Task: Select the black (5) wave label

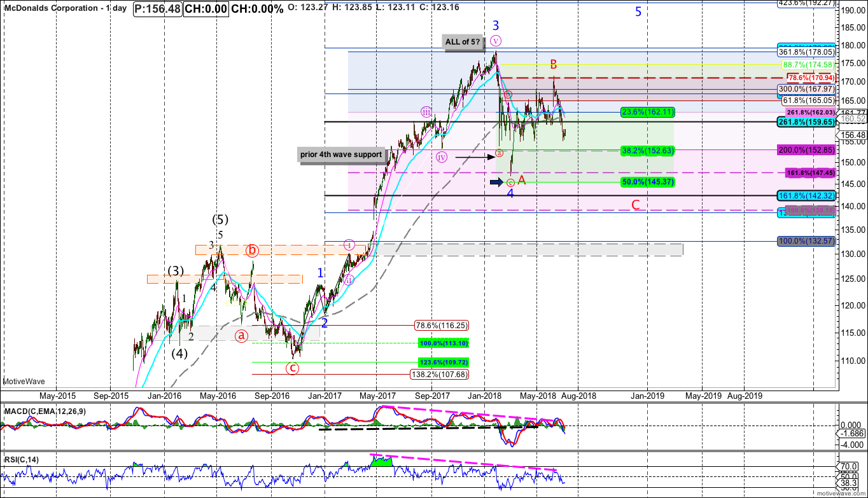Action: (x=220, y=220)
